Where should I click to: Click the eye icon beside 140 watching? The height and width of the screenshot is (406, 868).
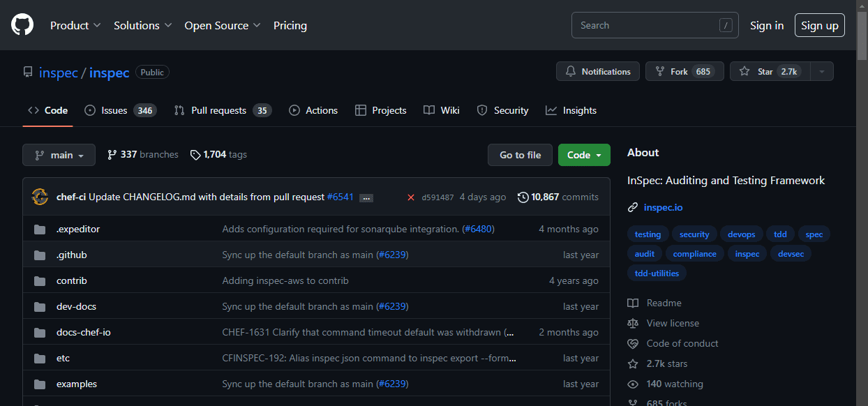[633, 384]
